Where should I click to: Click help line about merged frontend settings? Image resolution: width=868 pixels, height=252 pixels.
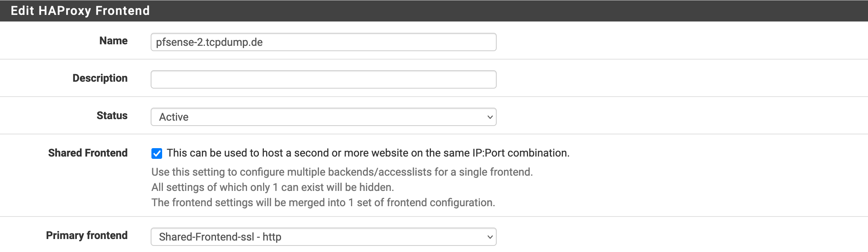click(323, 203)
